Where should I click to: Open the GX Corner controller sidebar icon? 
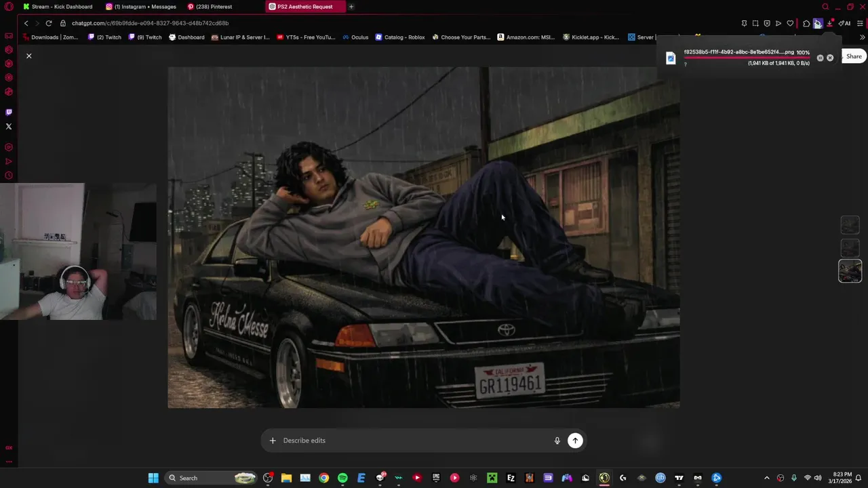9,36
